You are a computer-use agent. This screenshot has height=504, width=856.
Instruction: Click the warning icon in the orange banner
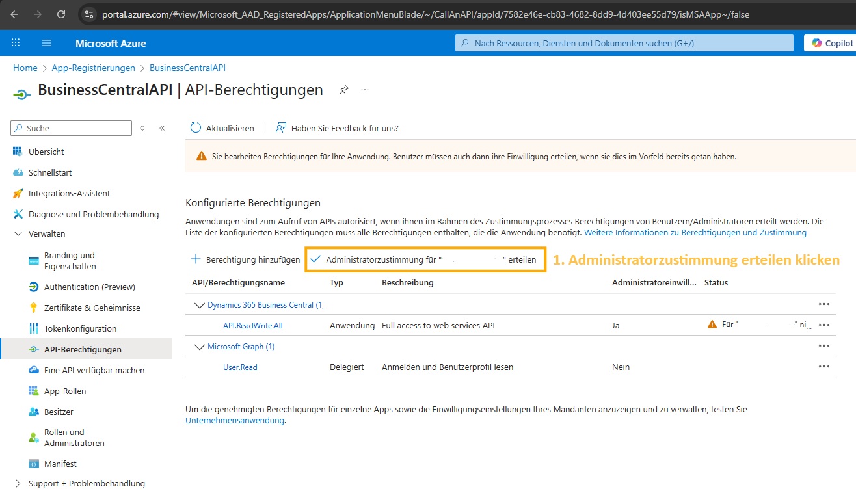202,157
